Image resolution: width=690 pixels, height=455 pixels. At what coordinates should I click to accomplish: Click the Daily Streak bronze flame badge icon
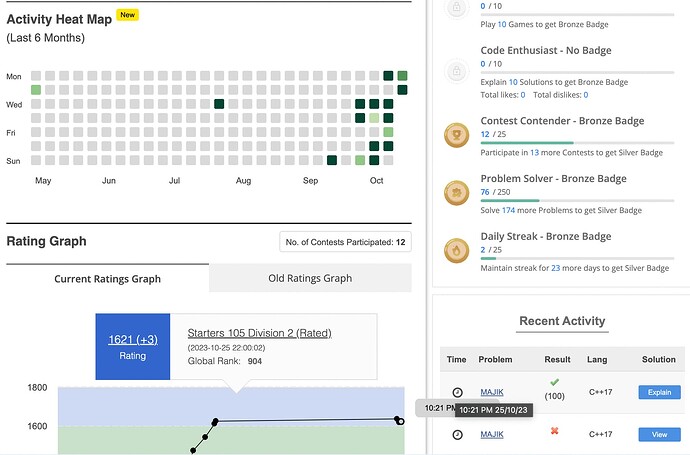click(x=456, y=250)
